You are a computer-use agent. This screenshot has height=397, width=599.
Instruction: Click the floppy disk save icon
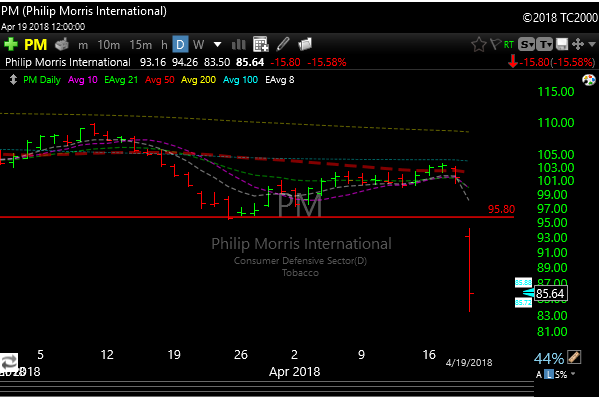pos(562,44)
